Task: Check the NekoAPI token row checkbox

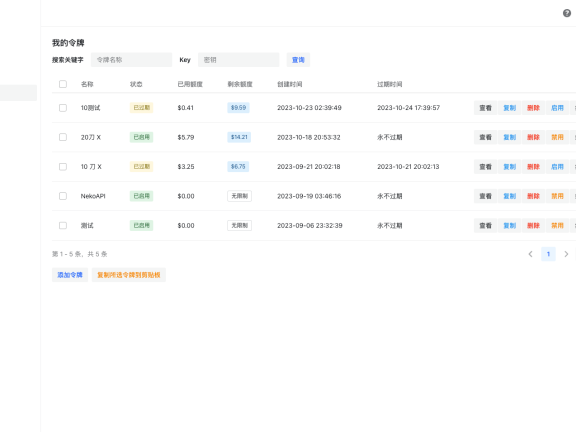Action: [63, 196]
